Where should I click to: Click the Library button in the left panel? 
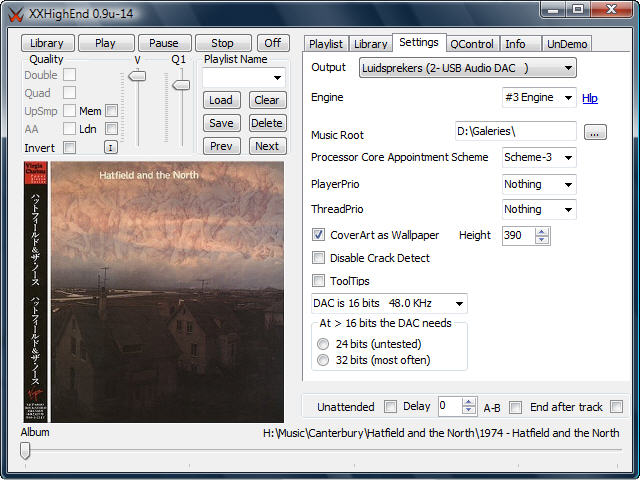(x=47, y=43)
